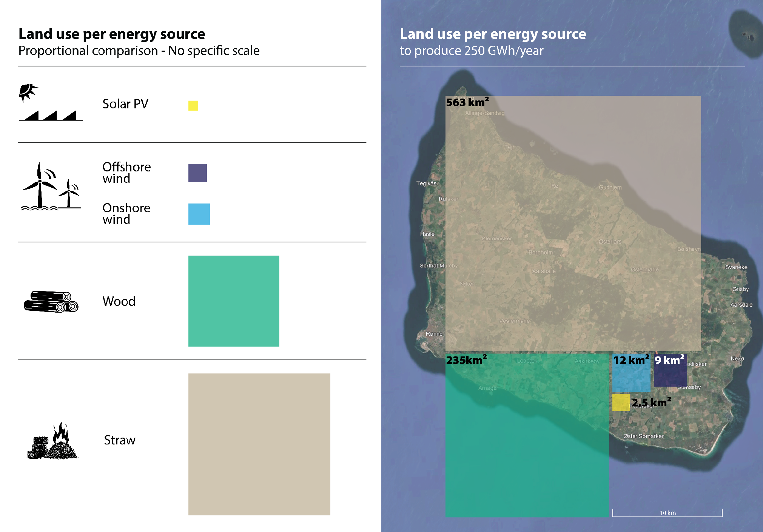The width and height of the screenshot is (763, 532).
Task: Select the 'Arnager' place name
Action: coord(489,388)
